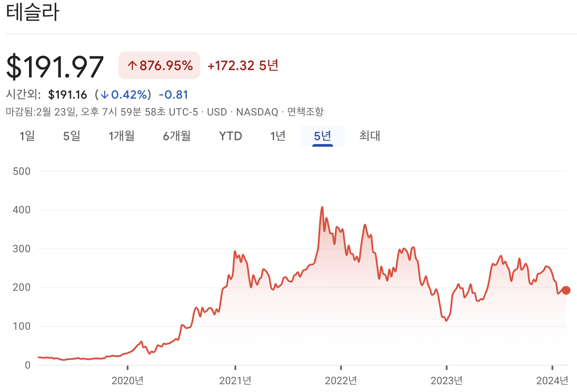Click the 테슬라 stock title
This screenshot has height=392, width=577.
click(x=32, y=13)
